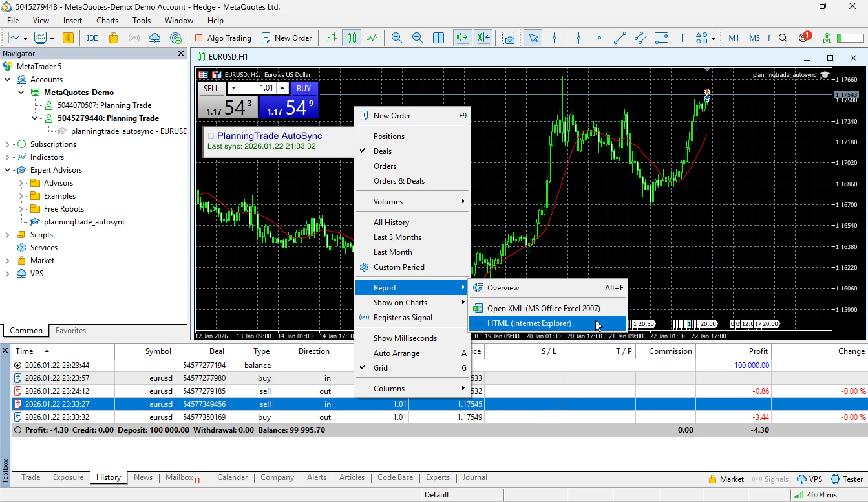Image resolution: width=868 pixels, height=502 pixels.
Task: Tile windows with grid icon
Action: [x=438, y=38]
